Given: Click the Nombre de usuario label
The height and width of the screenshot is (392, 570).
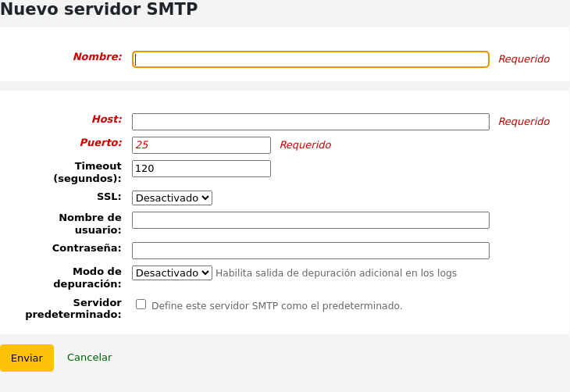Looking at the screenshot, I should (90, 223).
